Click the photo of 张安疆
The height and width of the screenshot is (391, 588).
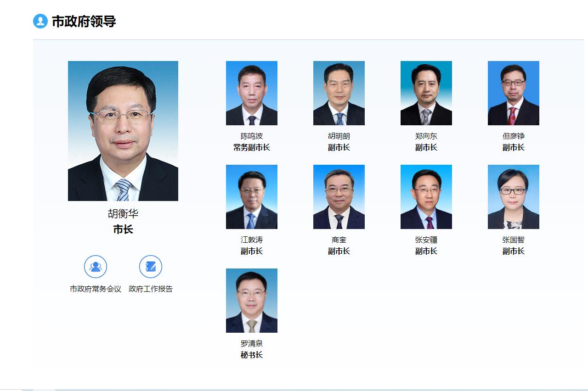426,197
